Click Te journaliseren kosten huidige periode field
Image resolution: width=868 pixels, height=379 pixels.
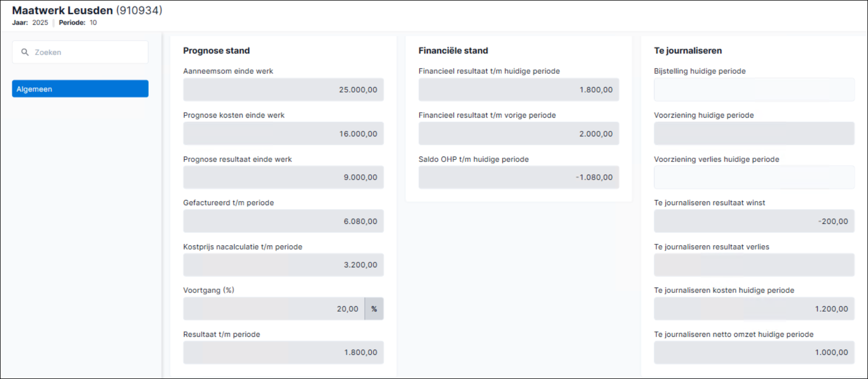pos(754,309)
